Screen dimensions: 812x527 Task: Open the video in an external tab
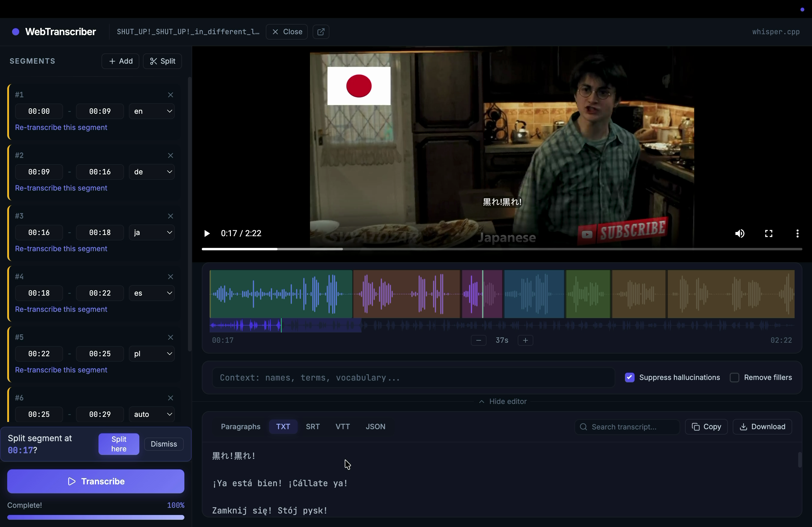click(320, 32)
